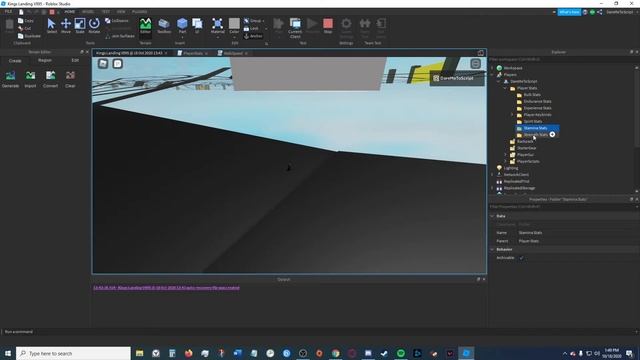Click the plus icon beside Strength Stats
640x360 pixels.
coord(552,135)
